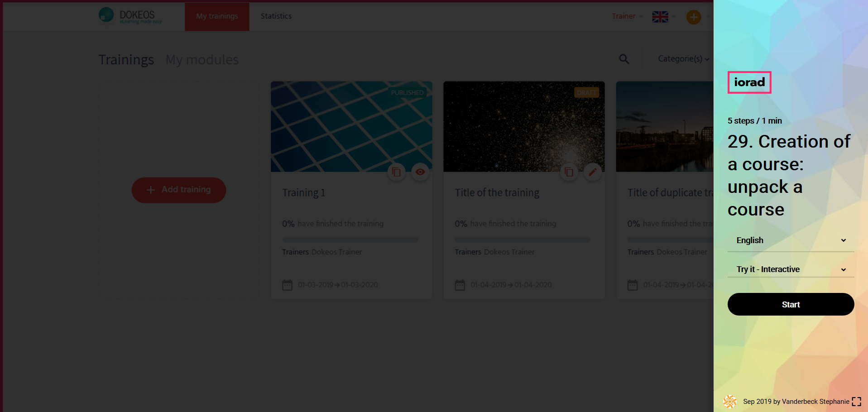868x412 pixels.
Task: Click the pencil edit icon on draft training
Action: pyautogui.click(x=592, y=172)
